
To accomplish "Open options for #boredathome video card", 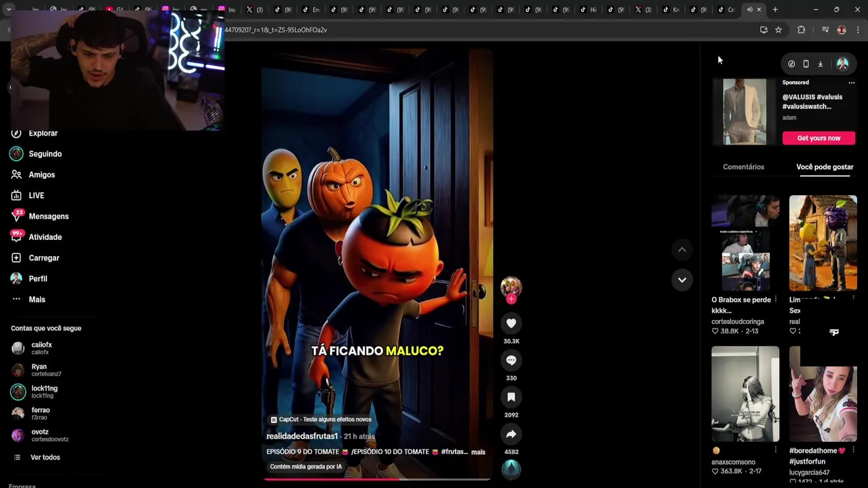I will (x=853, y=450).
